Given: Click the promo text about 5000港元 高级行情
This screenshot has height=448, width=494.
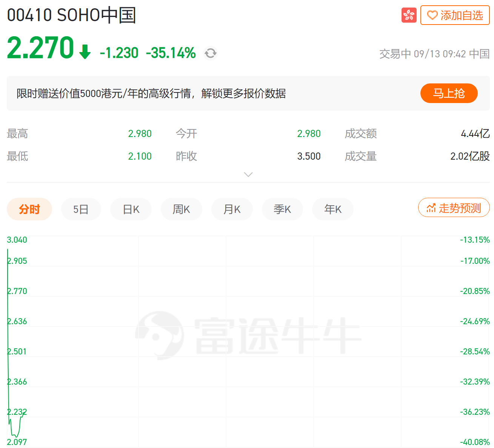Looking at the screenshot, I should 151,93.
